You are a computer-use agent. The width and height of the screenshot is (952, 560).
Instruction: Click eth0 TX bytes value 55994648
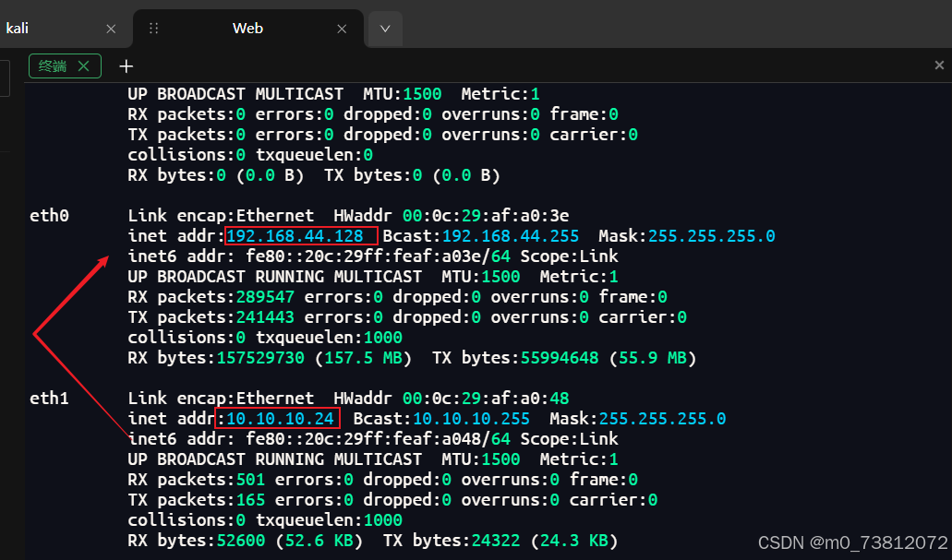coord(560,358)
